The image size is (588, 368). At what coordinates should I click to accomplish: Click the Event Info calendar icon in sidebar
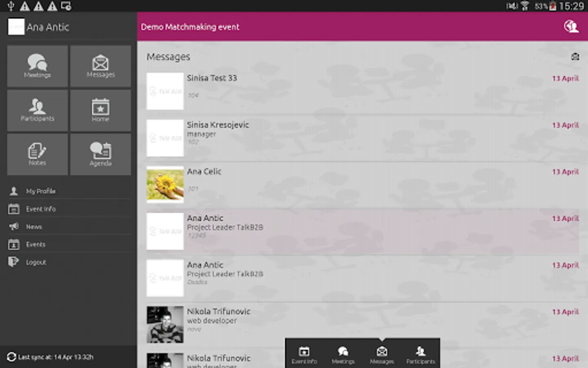pos(13,209)
